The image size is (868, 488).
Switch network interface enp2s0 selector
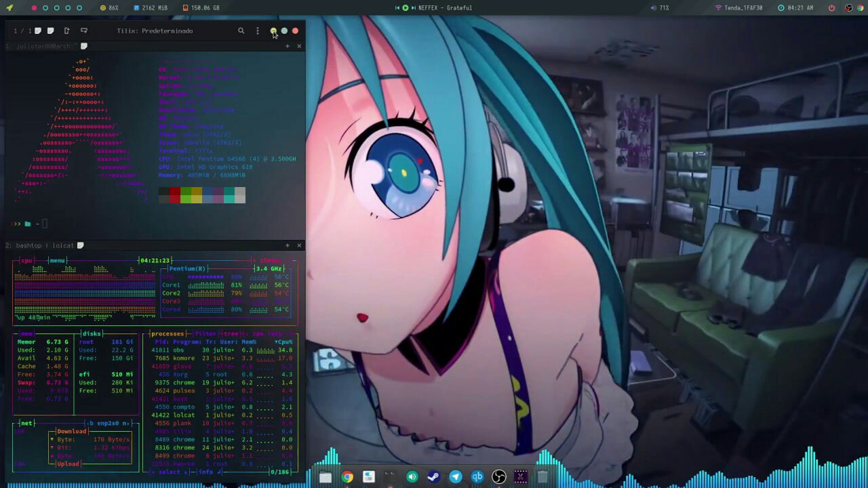click(108, 423)
